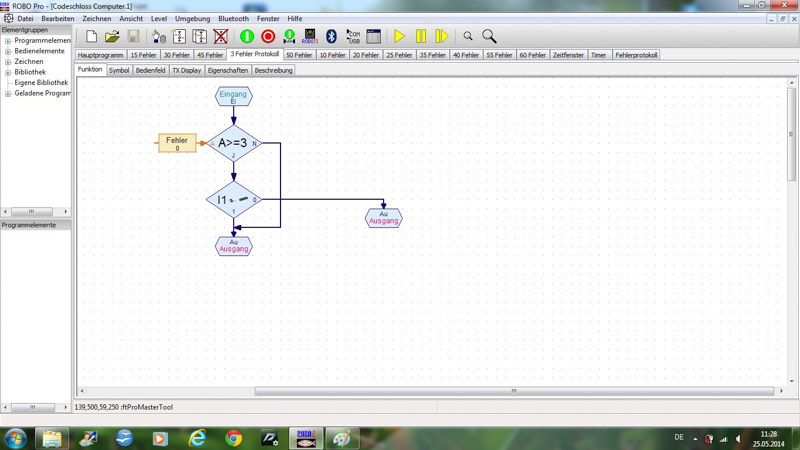Viewport: 800px width, 450px height.
Task: Expand the Zeichnen group
Action: point(8,62)
